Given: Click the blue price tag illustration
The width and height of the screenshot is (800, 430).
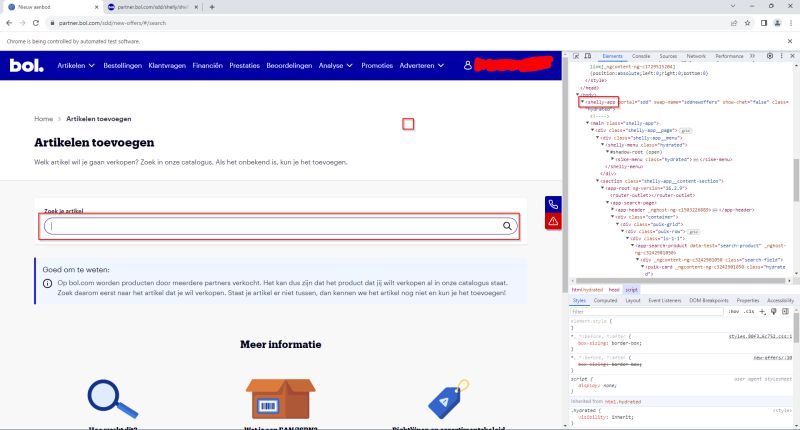Looking at the screenshot, I should [448, 399].
